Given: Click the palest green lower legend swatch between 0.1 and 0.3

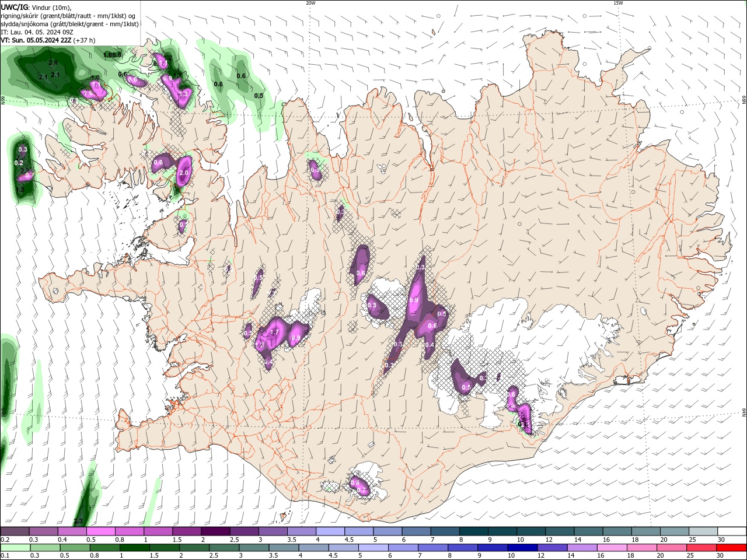Looking at the screenshot, I should (15, 548).
